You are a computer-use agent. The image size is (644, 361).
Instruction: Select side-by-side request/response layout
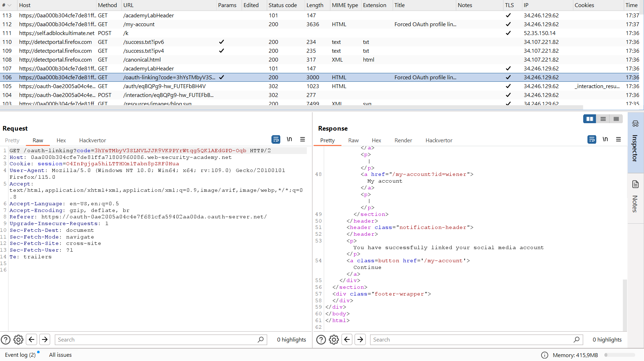click(590, 119)
